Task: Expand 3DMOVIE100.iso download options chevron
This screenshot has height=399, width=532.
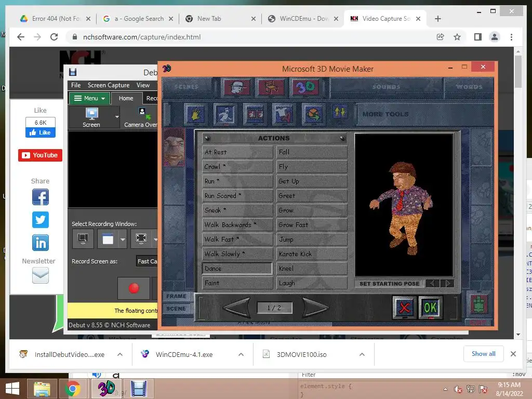Action: pyautogui.click(x=362, y=354)
